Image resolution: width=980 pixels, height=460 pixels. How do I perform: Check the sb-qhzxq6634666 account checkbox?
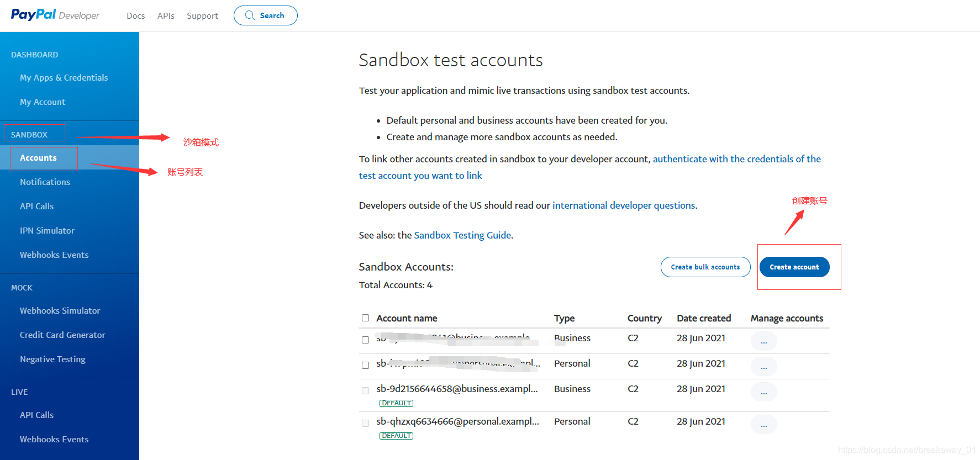pos(365,423)
